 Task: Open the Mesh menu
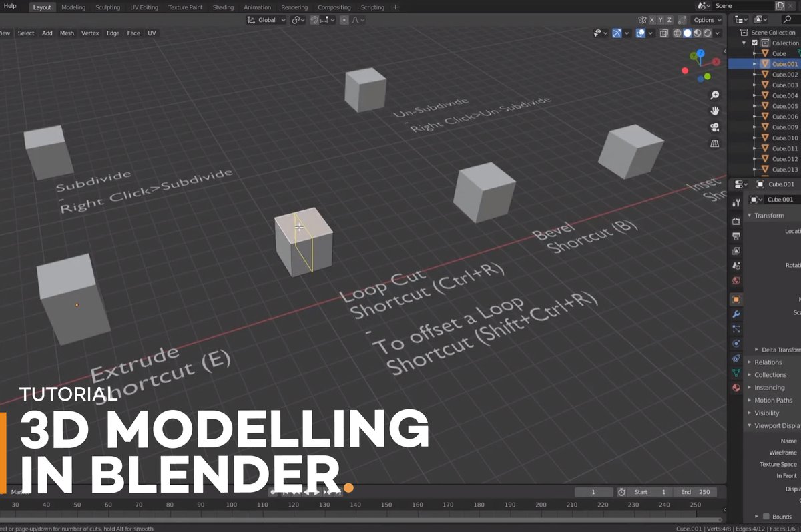[x=67, y=33]
